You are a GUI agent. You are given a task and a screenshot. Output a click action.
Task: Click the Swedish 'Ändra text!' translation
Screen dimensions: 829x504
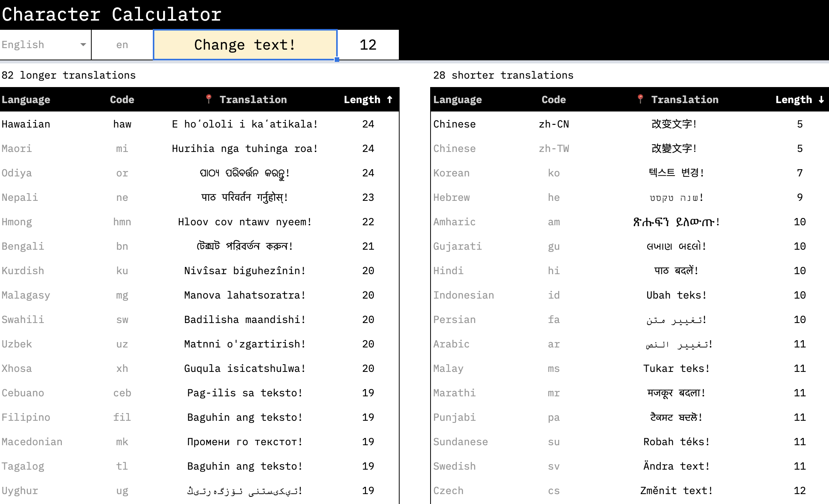point(675,466)
